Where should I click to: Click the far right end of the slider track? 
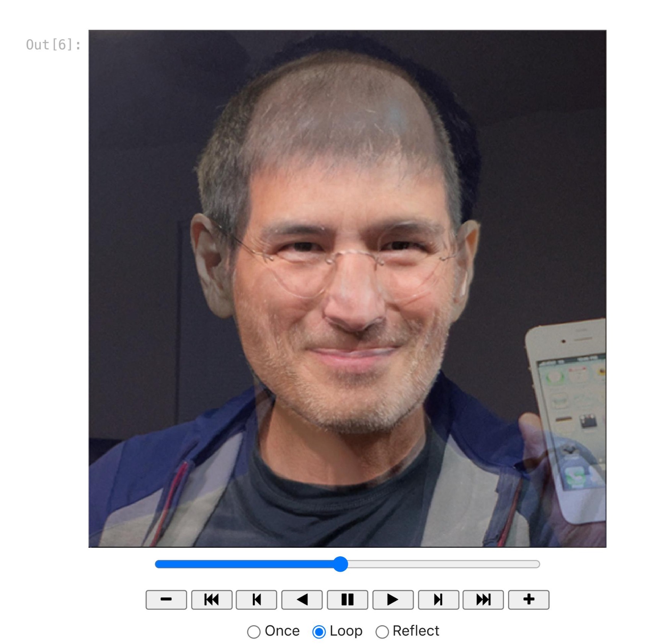[x=534, y=564]
